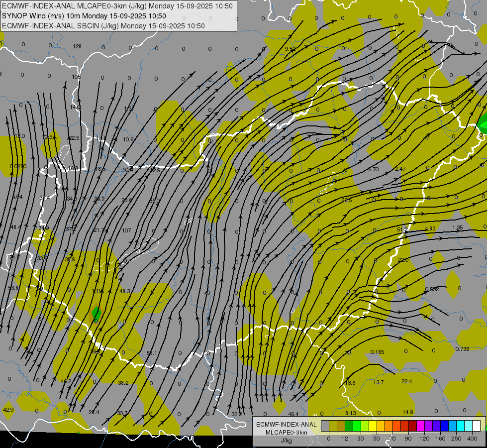Click the map value 13.6
This screenshot has width=487, height=448.
point(350,383)
